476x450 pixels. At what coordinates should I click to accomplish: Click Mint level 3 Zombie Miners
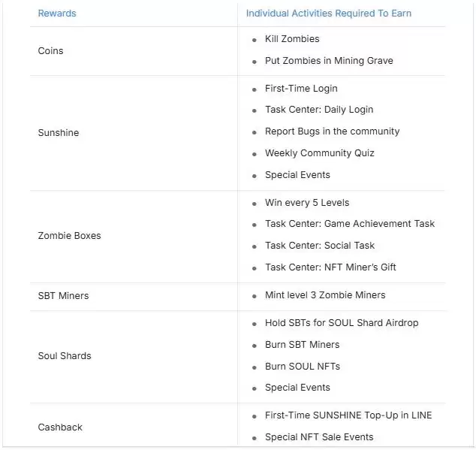[325, 295]
